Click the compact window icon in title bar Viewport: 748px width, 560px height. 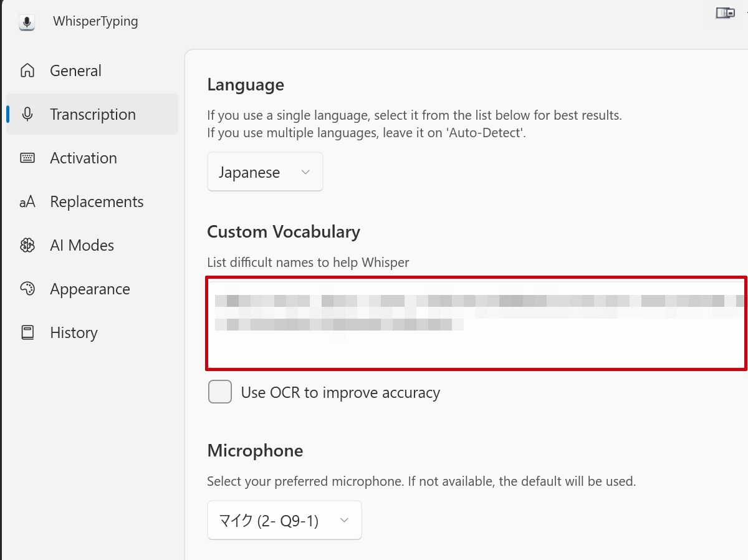[x=724, y=13]
